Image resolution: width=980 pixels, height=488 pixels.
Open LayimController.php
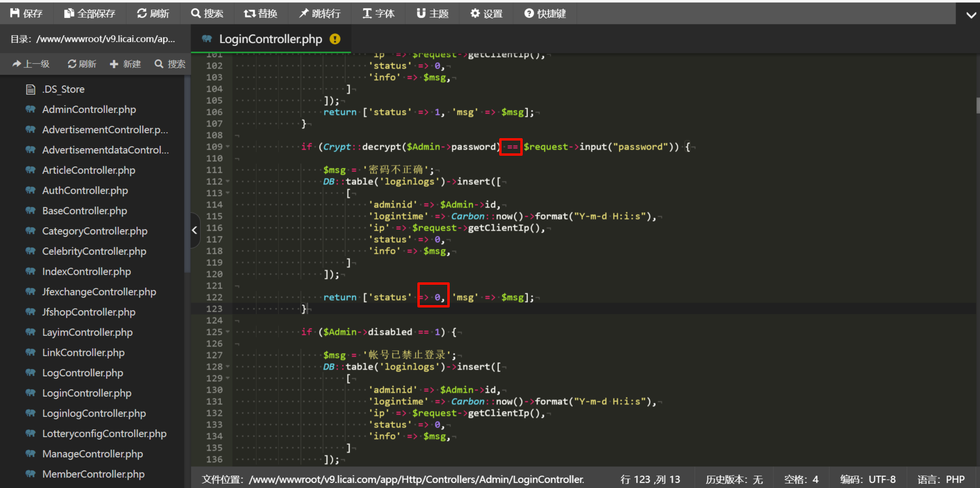(87, 332)
